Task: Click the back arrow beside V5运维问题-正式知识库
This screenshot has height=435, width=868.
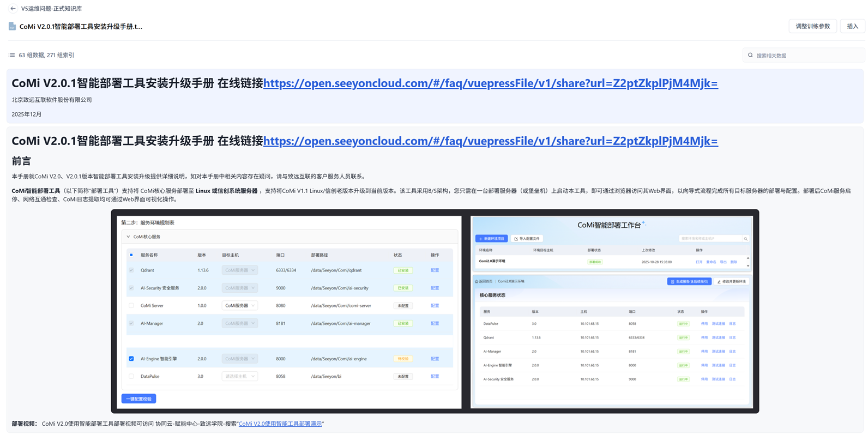Action: point(13,9)
